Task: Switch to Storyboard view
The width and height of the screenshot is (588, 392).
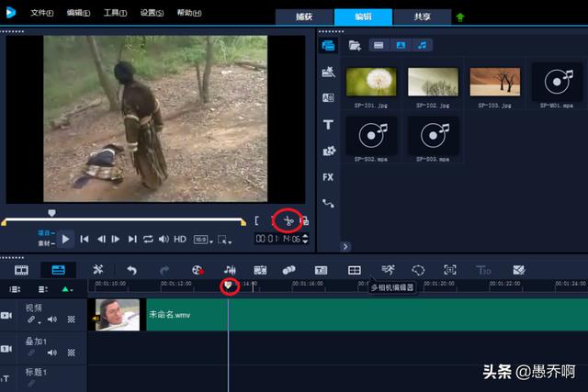Action: [21, 270]
